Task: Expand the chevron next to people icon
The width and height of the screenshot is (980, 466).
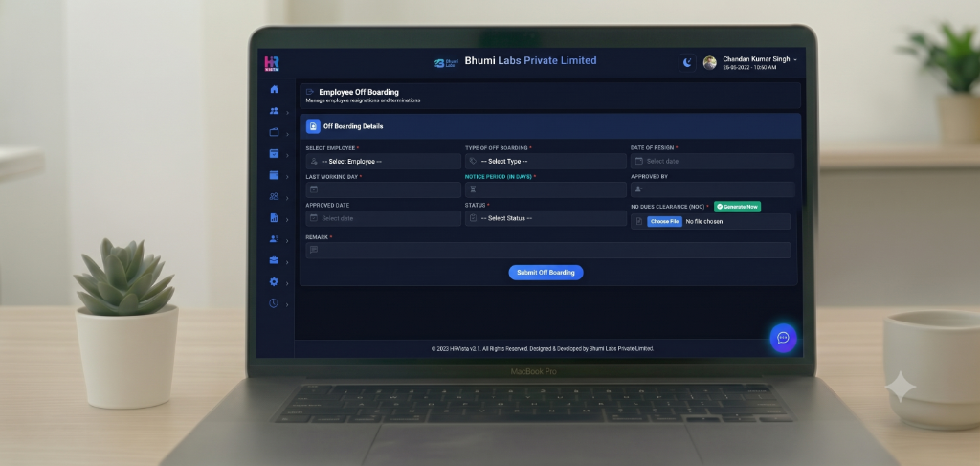Action: [x=287, y=113]
